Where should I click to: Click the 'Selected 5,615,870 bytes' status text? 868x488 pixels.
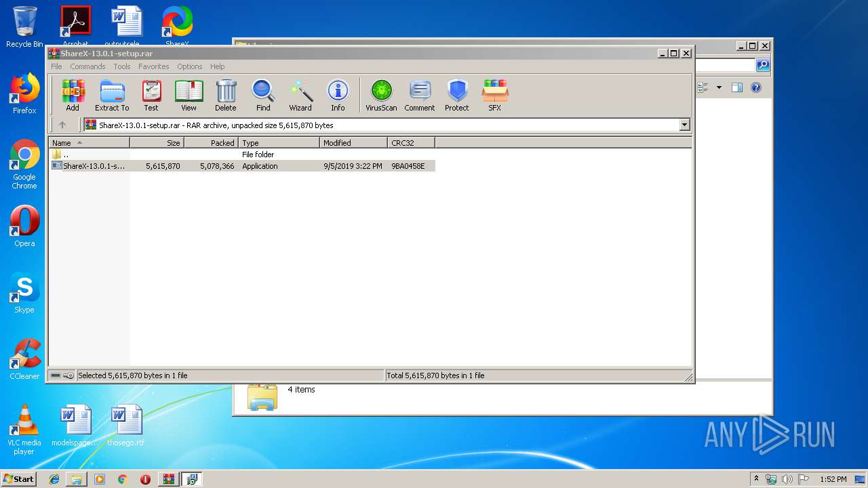pos(133,375)
